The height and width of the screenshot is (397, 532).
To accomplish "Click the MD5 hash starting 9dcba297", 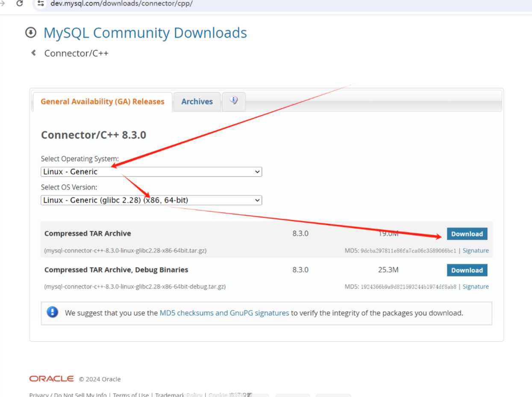I will (x=409, y=251).
